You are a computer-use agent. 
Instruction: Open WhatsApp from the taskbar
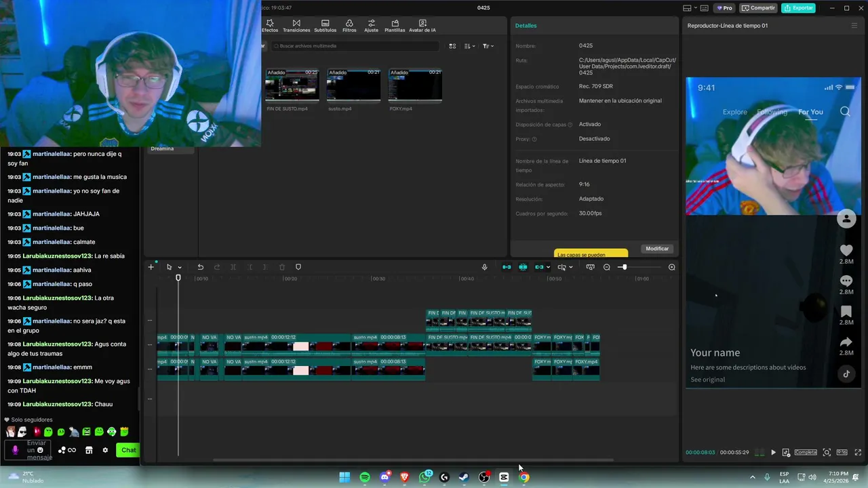425,477
